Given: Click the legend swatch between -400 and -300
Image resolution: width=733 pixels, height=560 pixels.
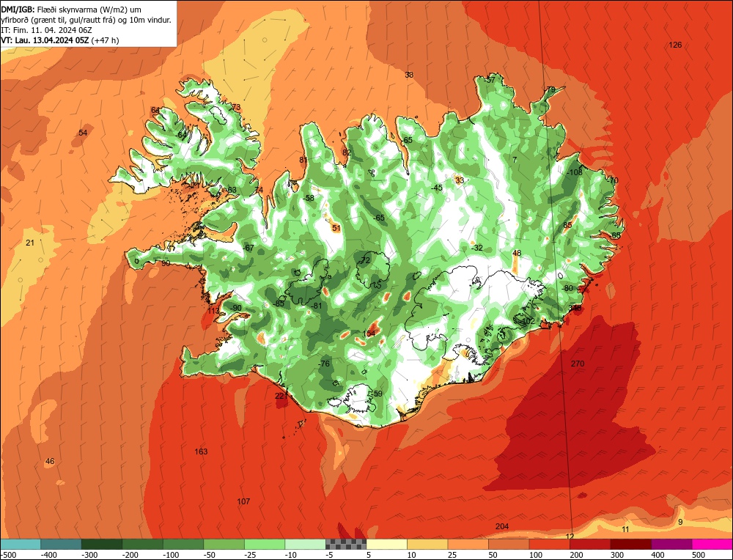Looking at the screenshot, I should pos(61,544).
